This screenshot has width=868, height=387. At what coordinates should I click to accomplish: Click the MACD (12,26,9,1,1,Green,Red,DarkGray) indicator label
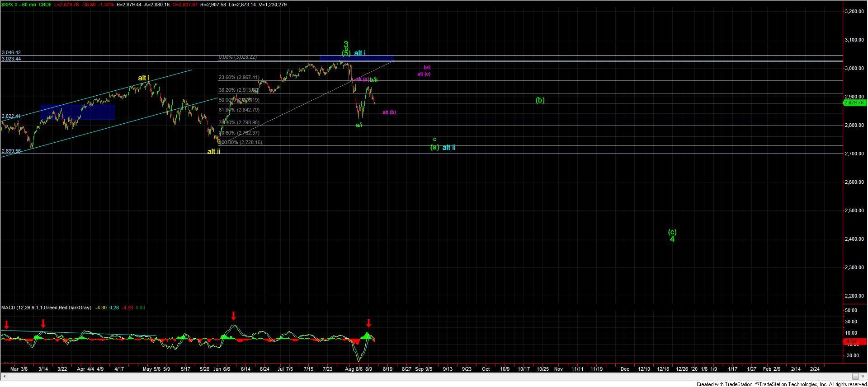coord(46,308)
